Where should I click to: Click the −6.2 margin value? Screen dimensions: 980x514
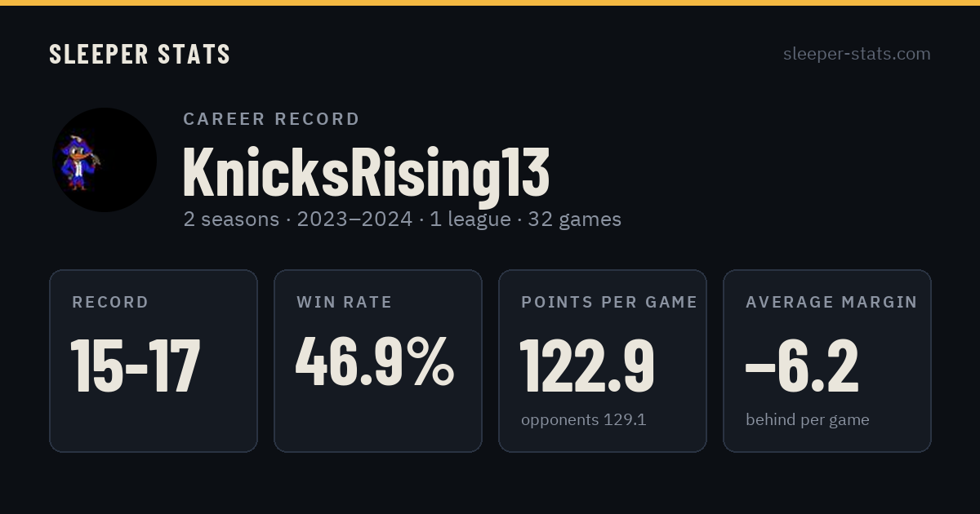click(802, 366)
